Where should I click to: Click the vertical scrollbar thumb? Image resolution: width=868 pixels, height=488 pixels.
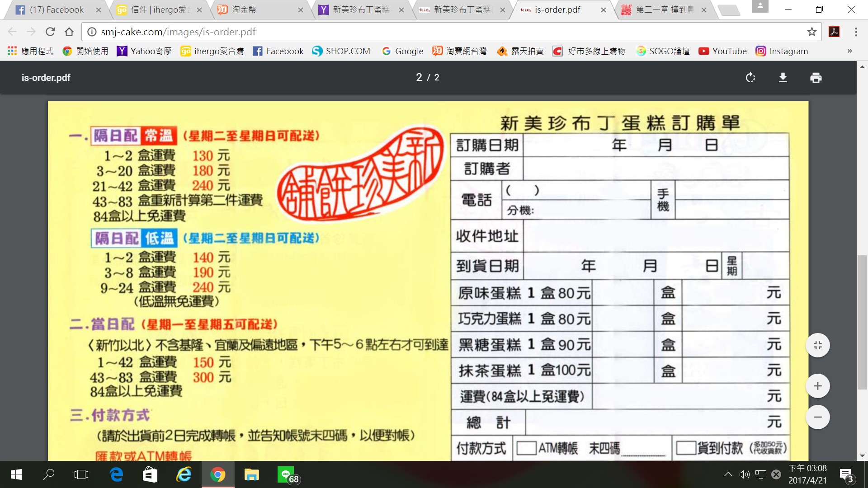pos(862,322)
